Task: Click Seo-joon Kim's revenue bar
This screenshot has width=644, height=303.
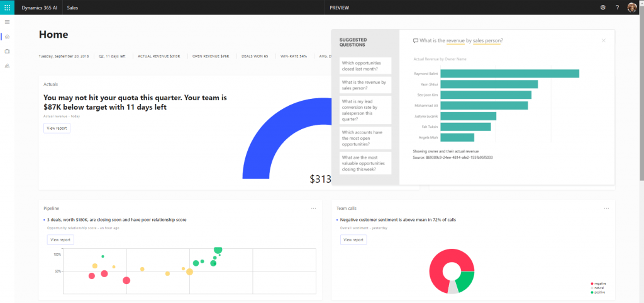Action: (x=486, y=95)
